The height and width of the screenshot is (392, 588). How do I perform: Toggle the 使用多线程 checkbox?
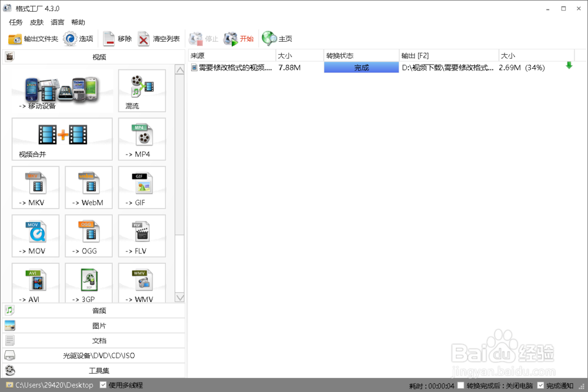[x=103, y=385]
